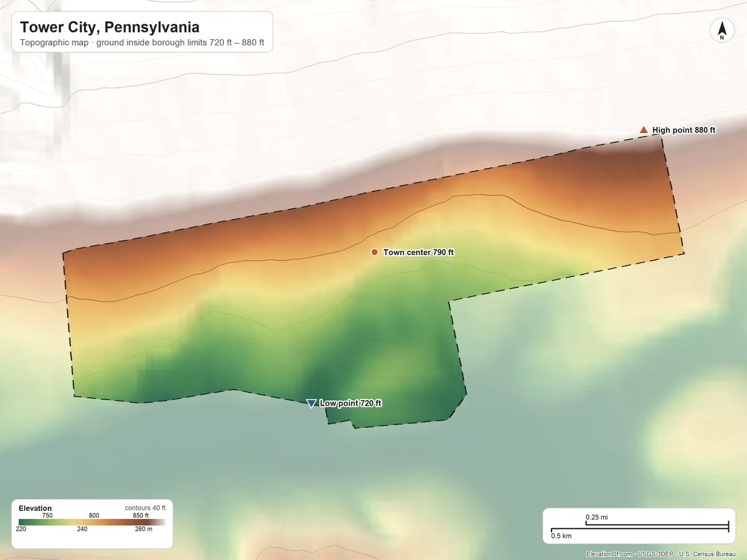Click the 'Elevation' legend heading
The width and height of the screenshot is (747, 560).
(35, 508)
